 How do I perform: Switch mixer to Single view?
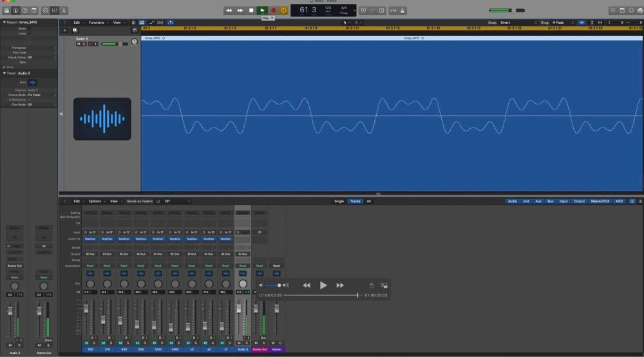(339, 201)
